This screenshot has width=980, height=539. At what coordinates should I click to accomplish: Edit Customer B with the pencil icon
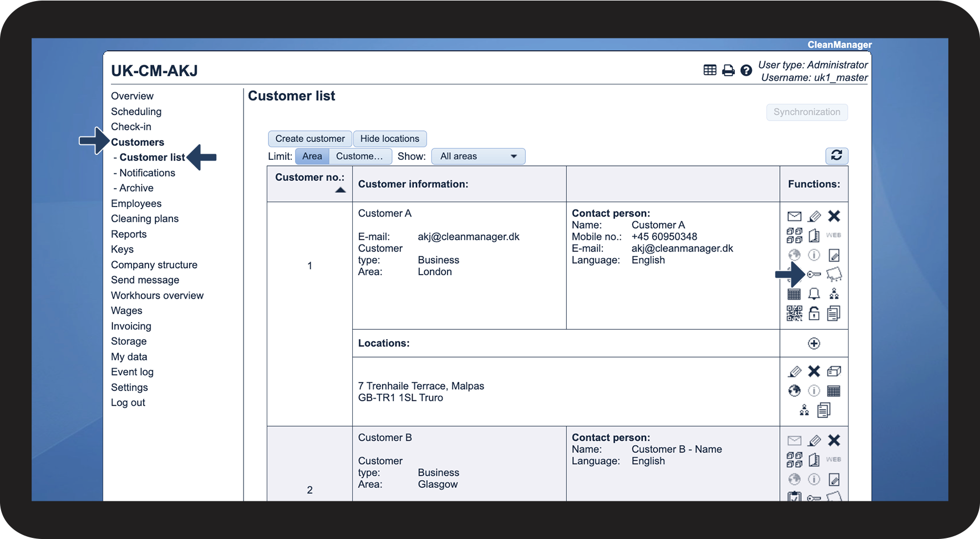pos(814,440)
